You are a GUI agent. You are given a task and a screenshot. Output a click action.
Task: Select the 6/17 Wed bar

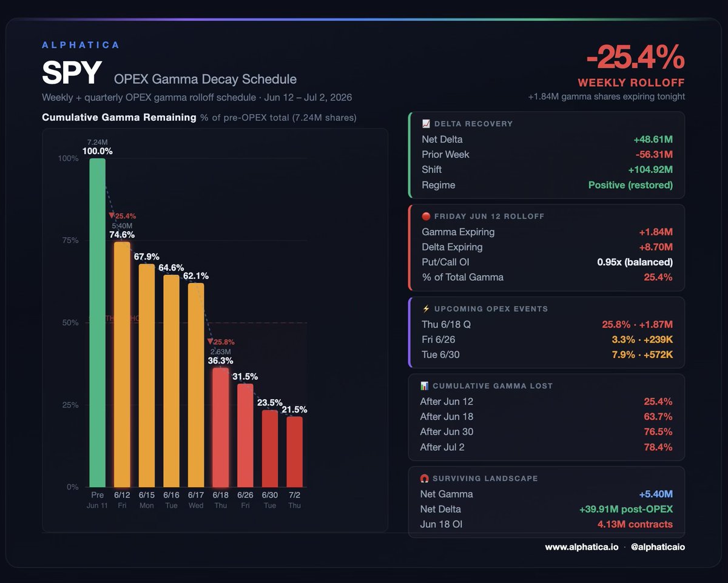point(196,385)
